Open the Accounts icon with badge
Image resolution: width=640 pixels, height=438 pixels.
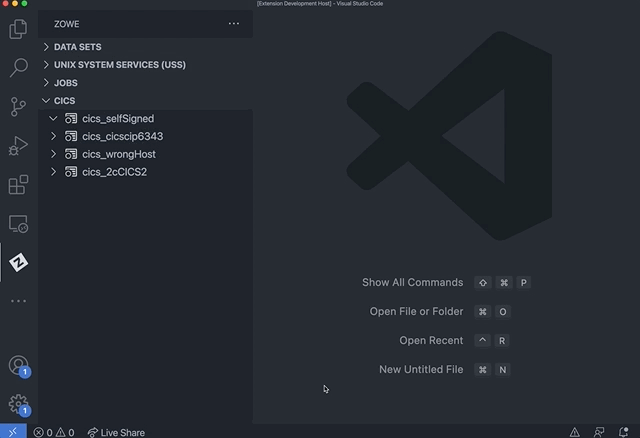coord(18,366)
